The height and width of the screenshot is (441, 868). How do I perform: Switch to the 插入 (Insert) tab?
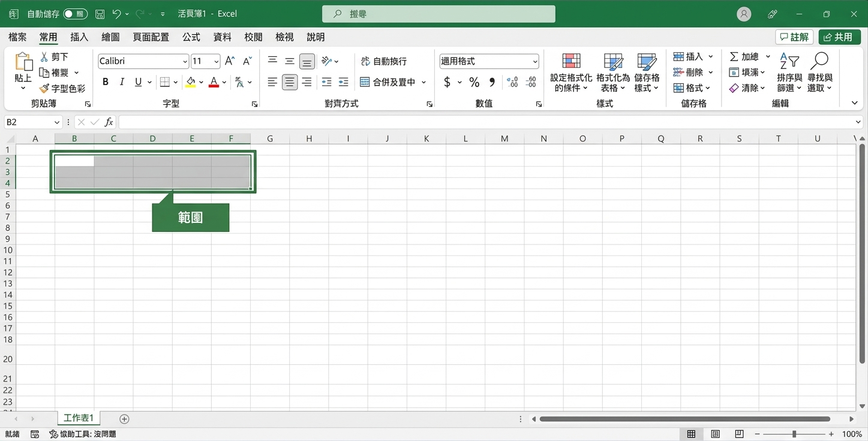tap(79, 37)
